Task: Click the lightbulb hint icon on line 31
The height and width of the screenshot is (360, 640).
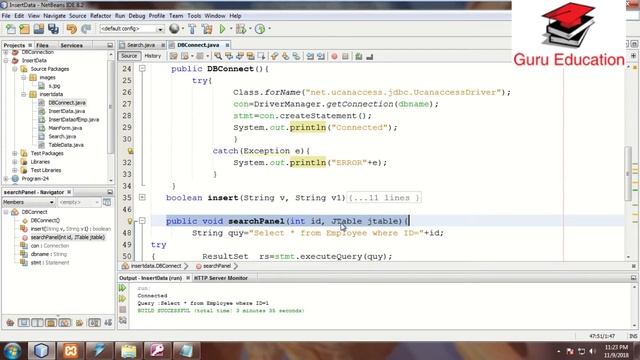Action: pyautogui.click(x=130, y=151)
